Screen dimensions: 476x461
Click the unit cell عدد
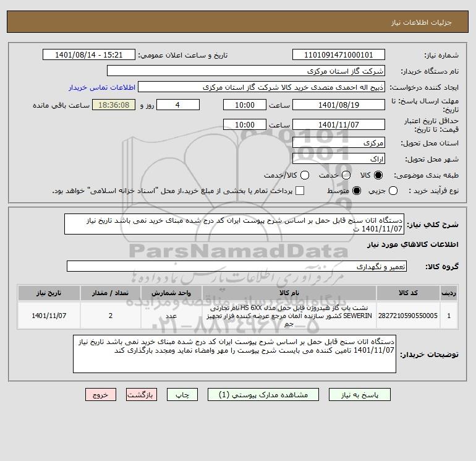[171, 316]
